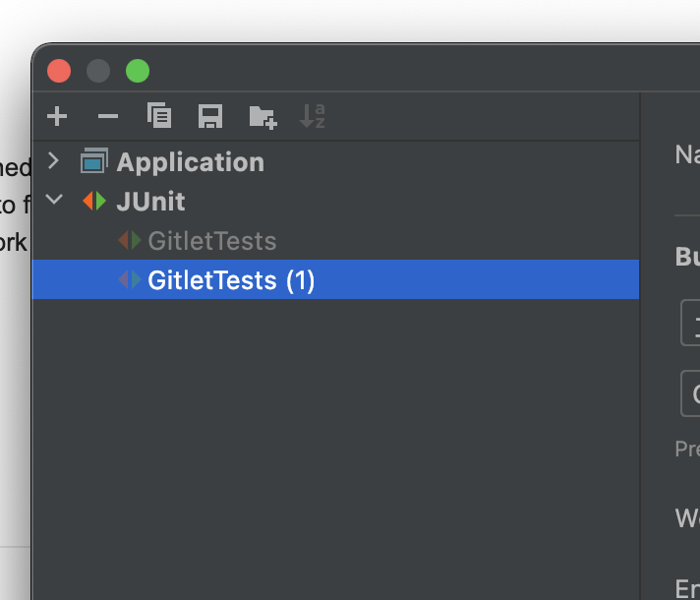Sort configurations alphabetically

coord(313,117)
